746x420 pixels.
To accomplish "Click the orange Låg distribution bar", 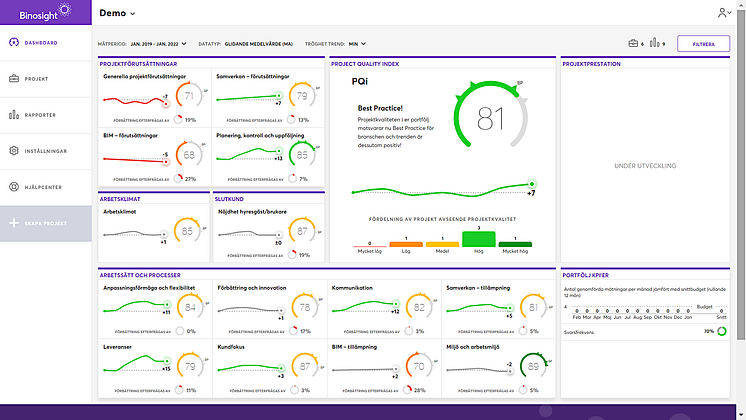I will coord(406,244).
